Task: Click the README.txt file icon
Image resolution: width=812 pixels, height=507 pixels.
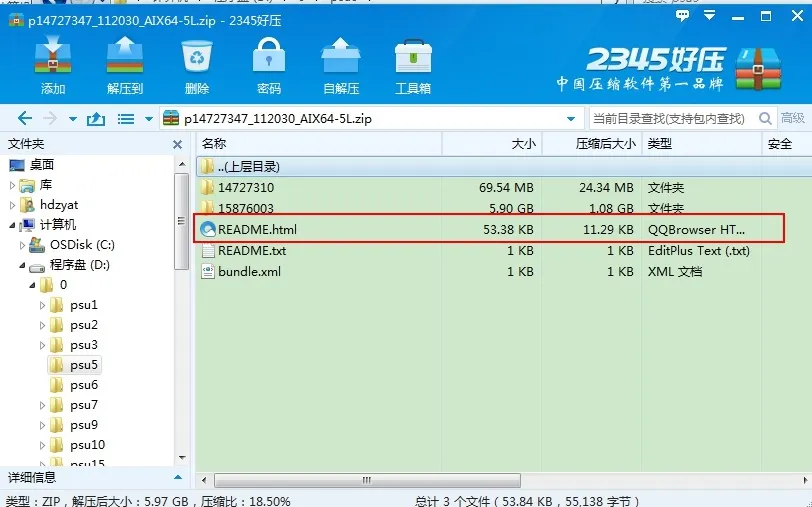Action: click(208, 251)
